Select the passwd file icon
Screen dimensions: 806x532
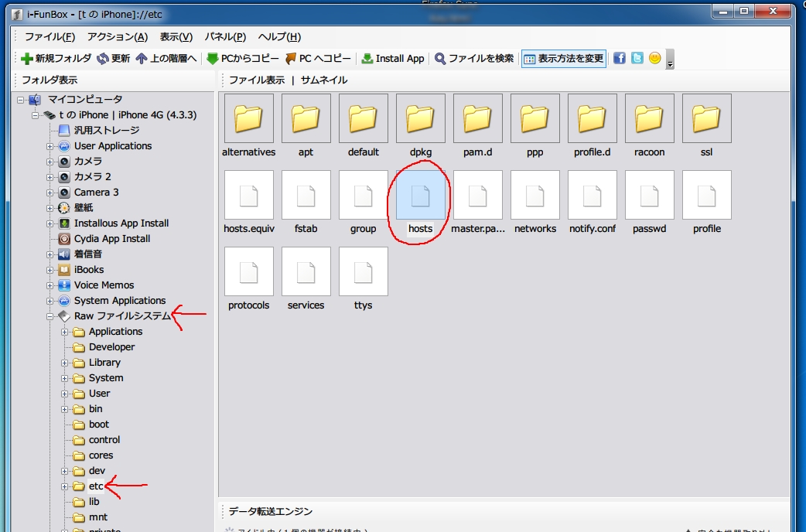tap(649, 195)
